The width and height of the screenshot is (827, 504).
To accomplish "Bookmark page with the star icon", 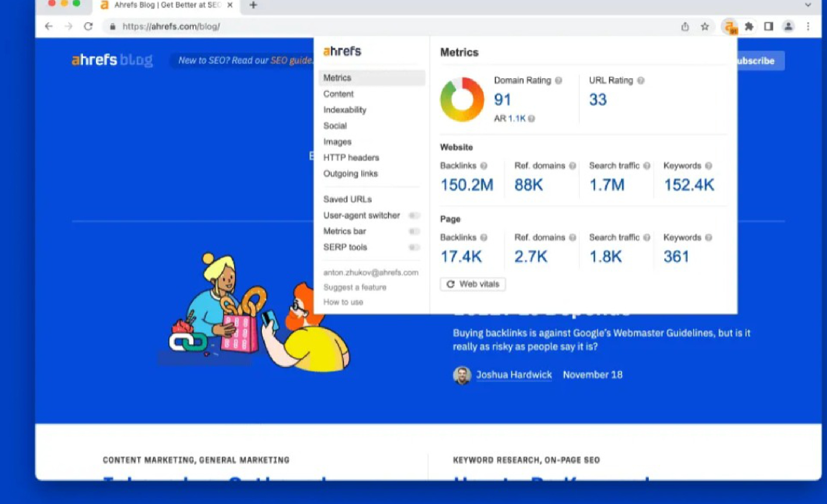I will [705, 26].
